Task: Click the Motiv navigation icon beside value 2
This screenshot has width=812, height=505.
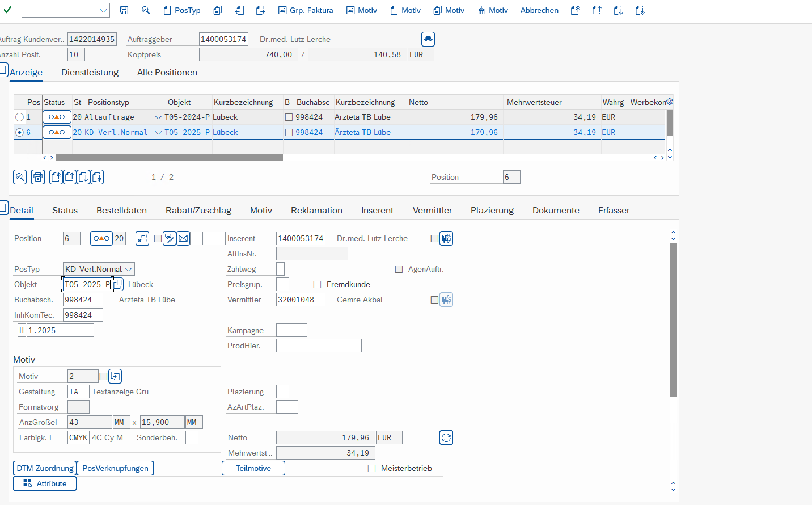Action: 115,376
